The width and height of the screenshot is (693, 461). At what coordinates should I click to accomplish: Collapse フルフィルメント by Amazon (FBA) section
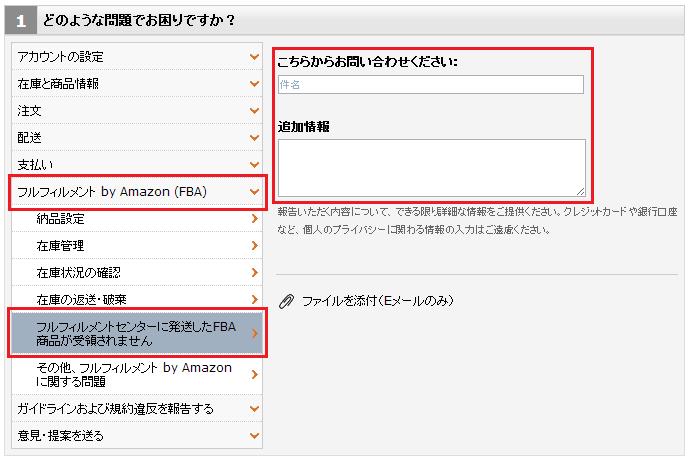click(136, 191)
